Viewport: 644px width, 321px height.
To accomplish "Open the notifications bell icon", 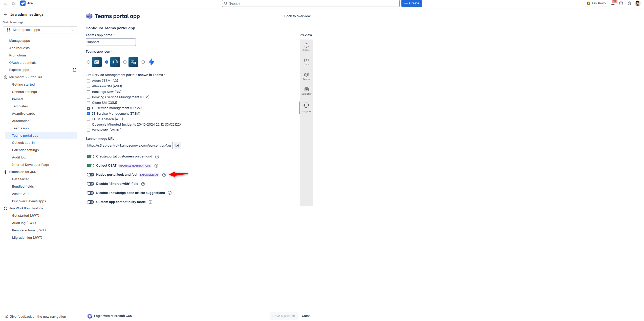I will pos(613,3).
